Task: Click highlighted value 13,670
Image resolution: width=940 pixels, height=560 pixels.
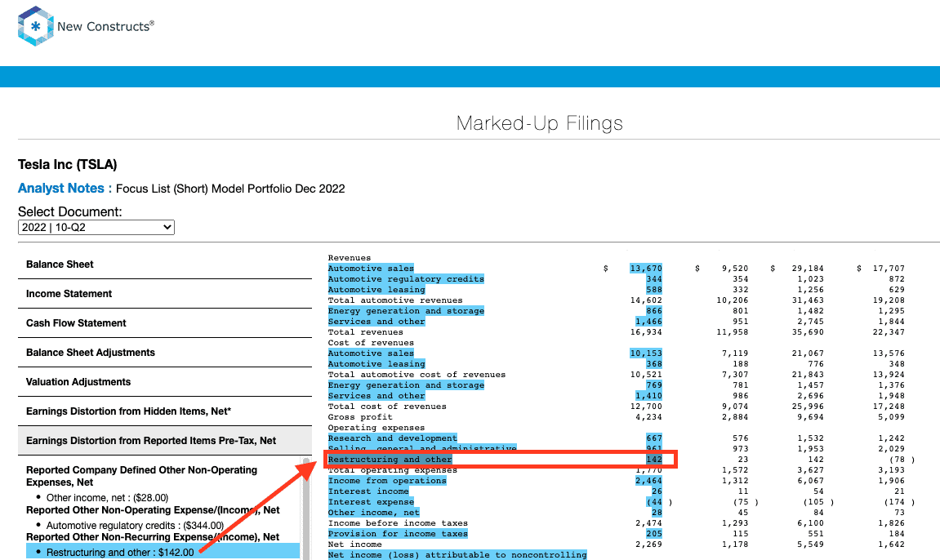Action: click(x=646, y=269)
